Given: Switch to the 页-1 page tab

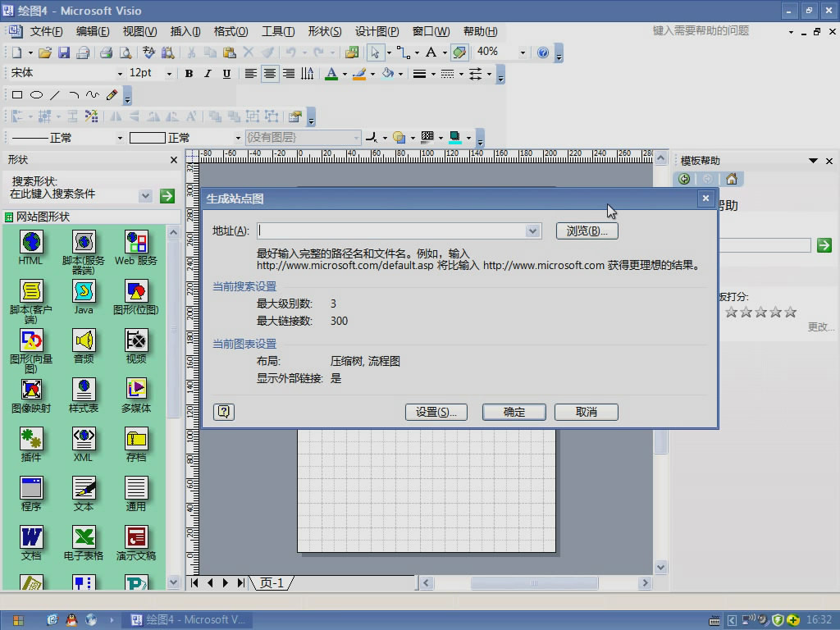Looking at the screenshot, I should click(x=272, y=583).
